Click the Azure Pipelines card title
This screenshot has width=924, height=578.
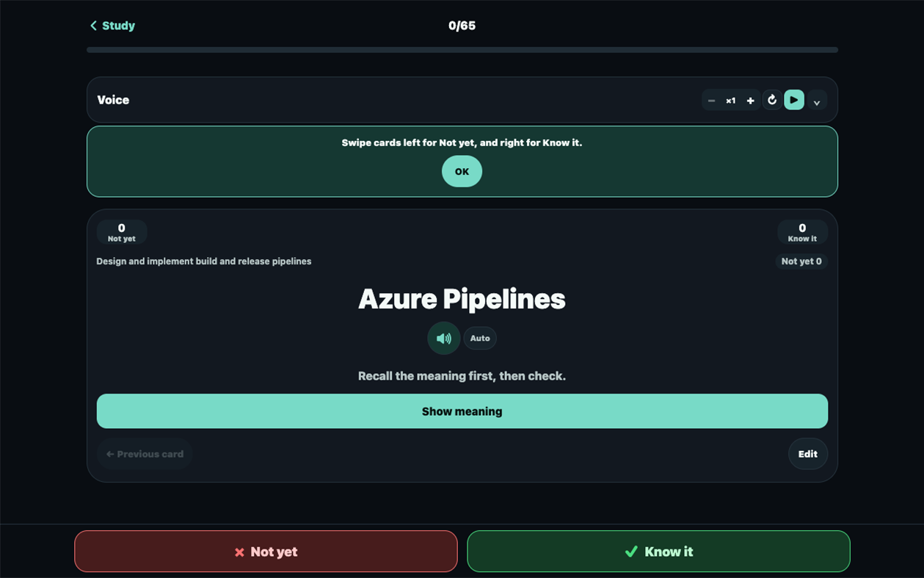[462, 299]
